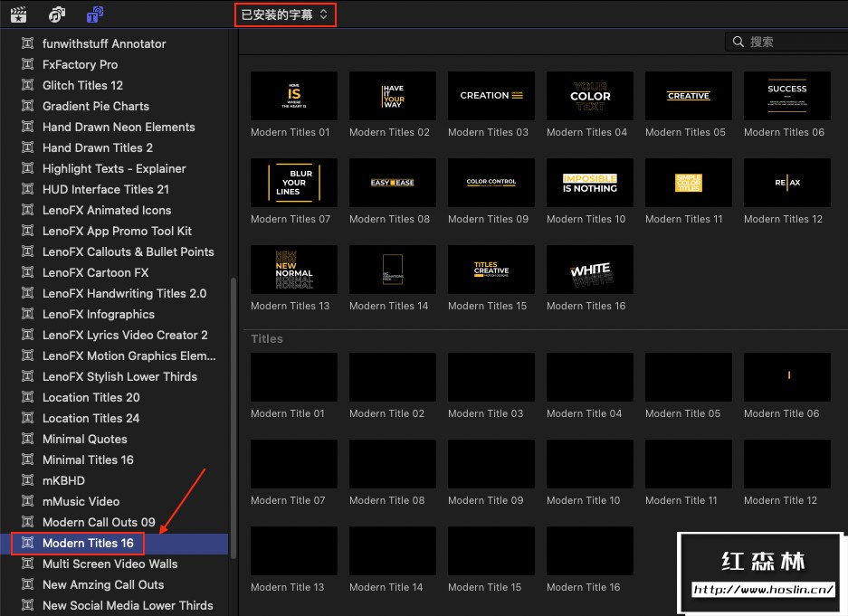848x616 pixels.
Task: Select Modern Titles 09 COLOR CONTROL thumbnail
Action: pyautogui.click(x=491, y=183)
